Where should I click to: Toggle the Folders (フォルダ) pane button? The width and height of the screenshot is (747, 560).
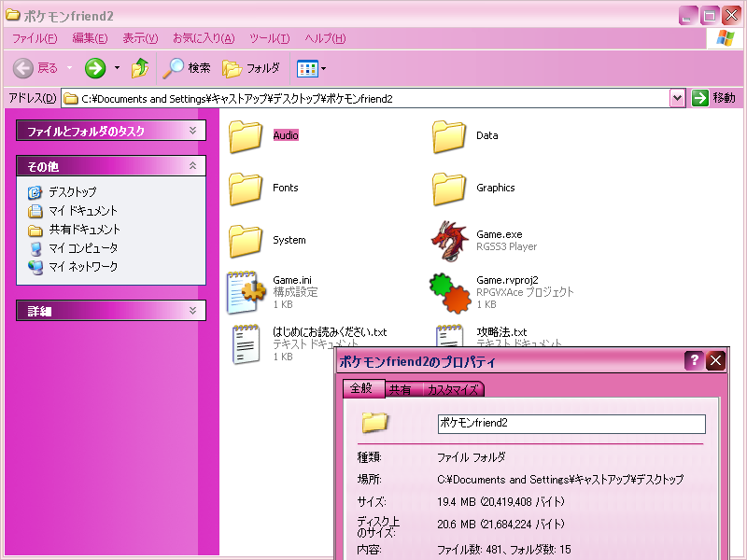tap(251, 68)
